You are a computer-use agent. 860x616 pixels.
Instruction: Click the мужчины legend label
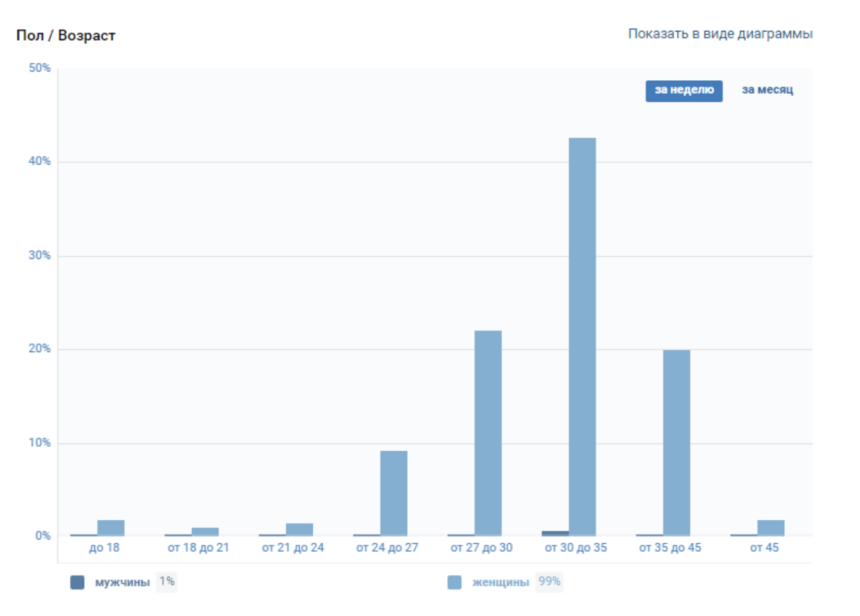pyautogui.click(x=122, y=582)
